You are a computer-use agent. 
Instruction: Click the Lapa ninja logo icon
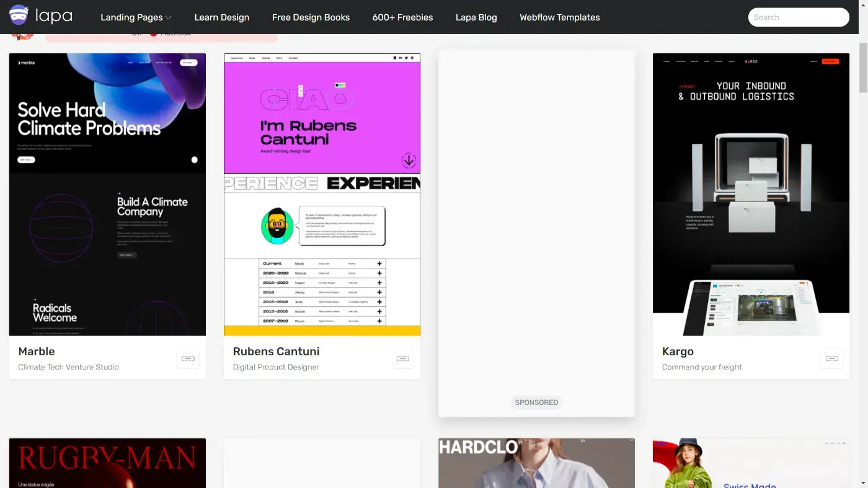pyautogui.click(x=19, y=16)
